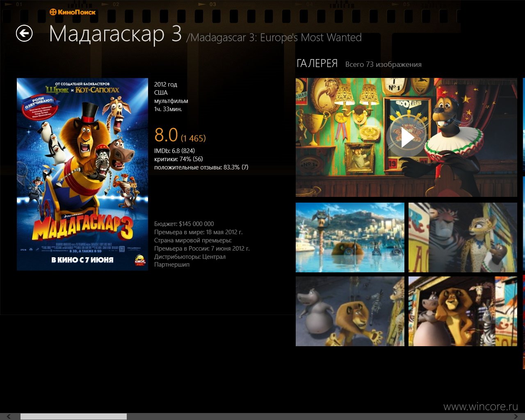Click the 8.0 rating score
Screen dimensions: 525x420
(166, 135)
